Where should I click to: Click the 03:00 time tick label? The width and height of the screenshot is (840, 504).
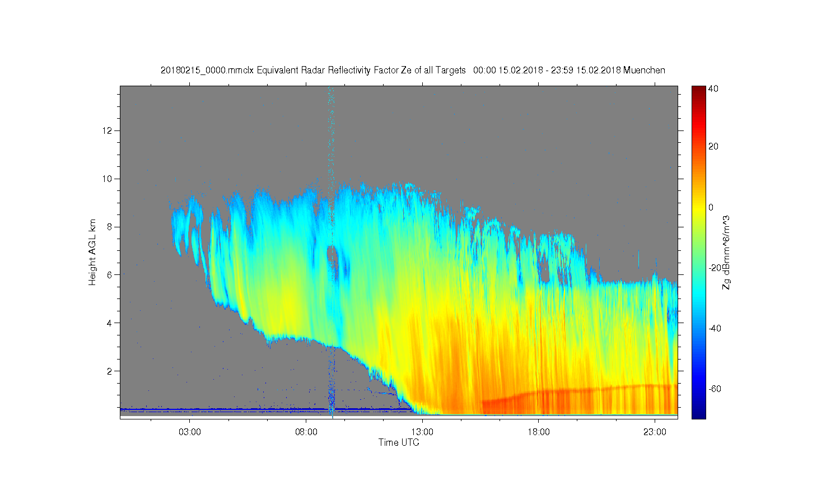pos(189,432)
